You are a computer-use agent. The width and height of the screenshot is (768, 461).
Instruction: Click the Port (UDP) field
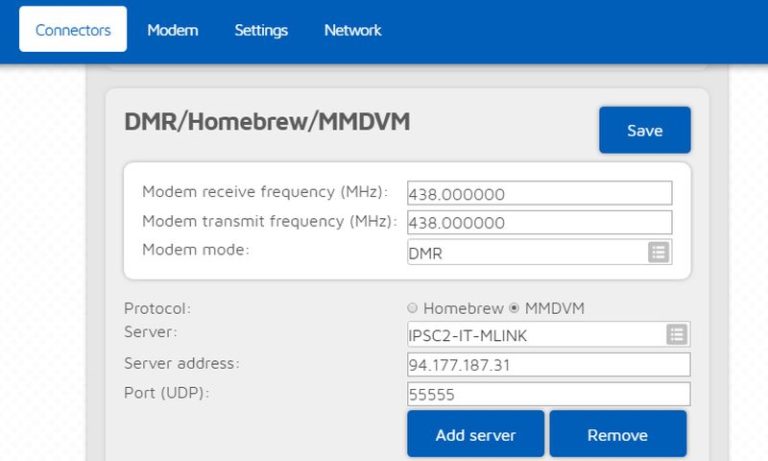coord(549,394)
